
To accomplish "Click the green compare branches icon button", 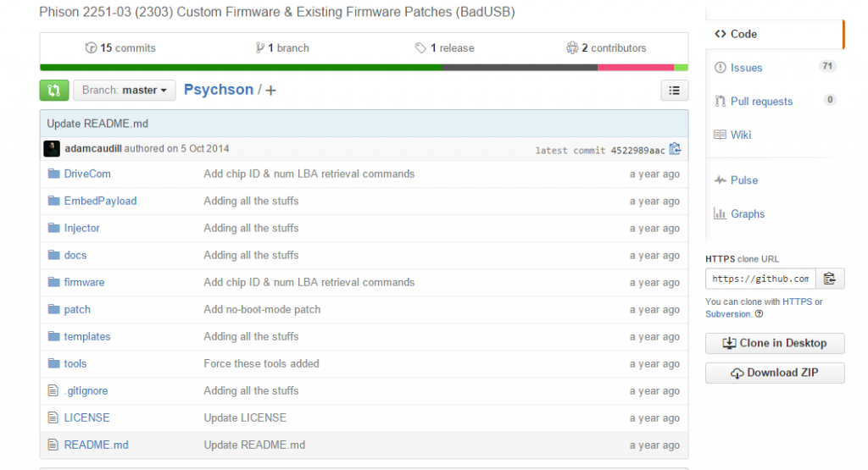I will pos(53,91).
